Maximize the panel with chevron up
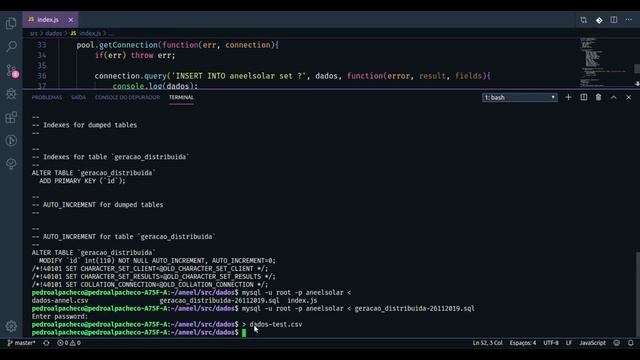Viewport: 640px width, 360px height. point(613,98)
